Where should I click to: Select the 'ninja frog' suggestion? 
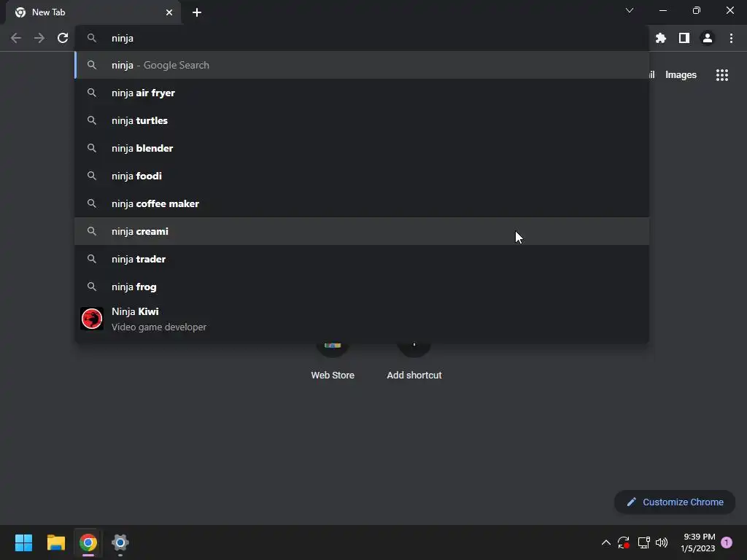pos(362,287)
